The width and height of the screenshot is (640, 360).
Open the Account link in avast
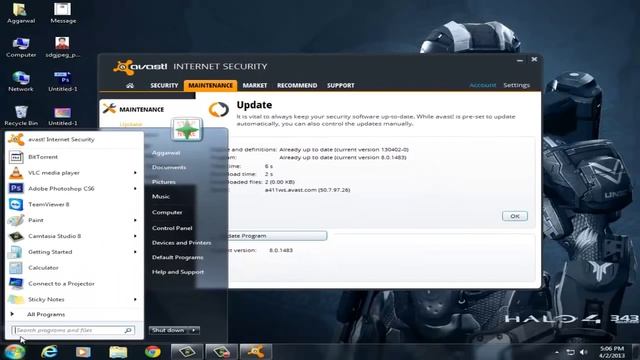(x=482, y=85)
